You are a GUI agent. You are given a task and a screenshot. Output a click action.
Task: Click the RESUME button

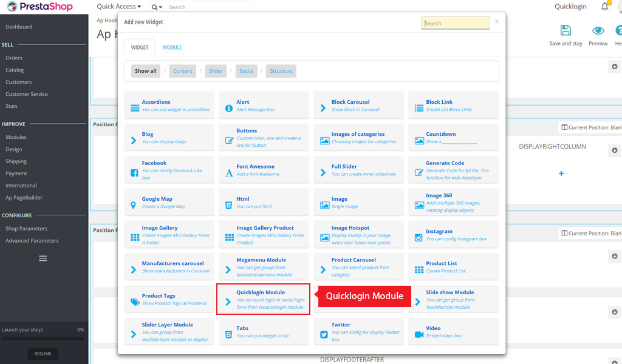43,354
